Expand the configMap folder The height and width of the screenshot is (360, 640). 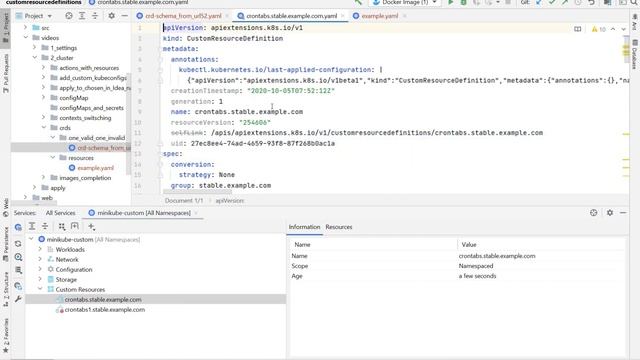tap(43, 98)
